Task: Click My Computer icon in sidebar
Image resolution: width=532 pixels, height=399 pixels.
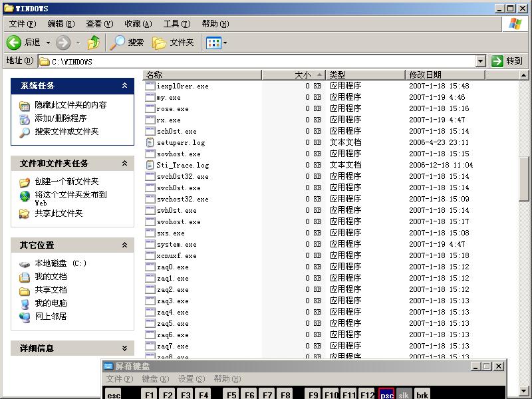Action: (25, 304)
